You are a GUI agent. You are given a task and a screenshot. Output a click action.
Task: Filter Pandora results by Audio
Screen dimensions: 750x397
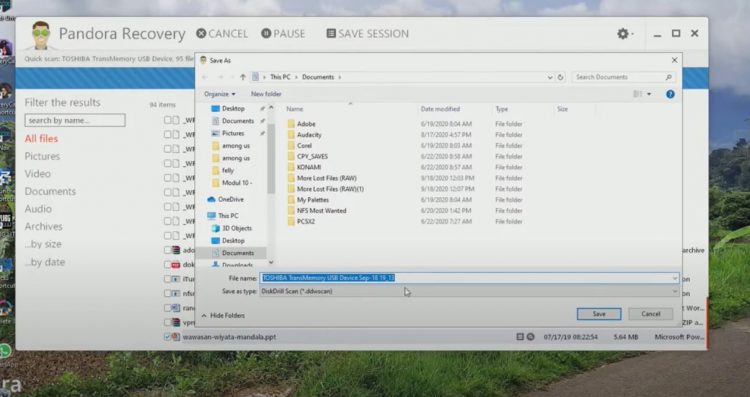38,209
